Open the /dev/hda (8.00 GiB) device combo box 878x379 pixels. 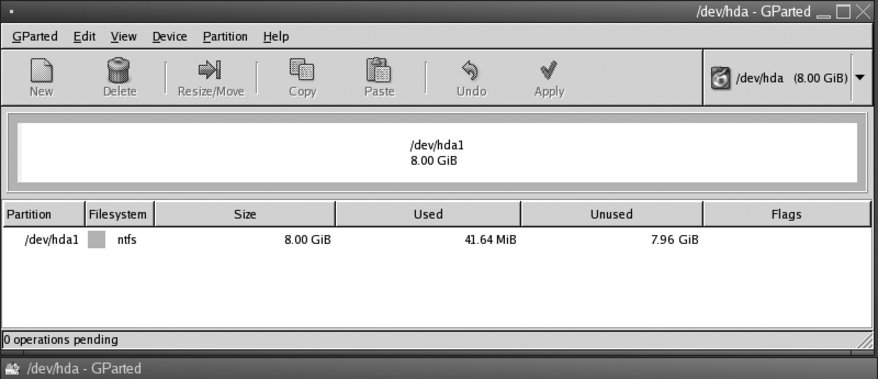pos(787,78)
